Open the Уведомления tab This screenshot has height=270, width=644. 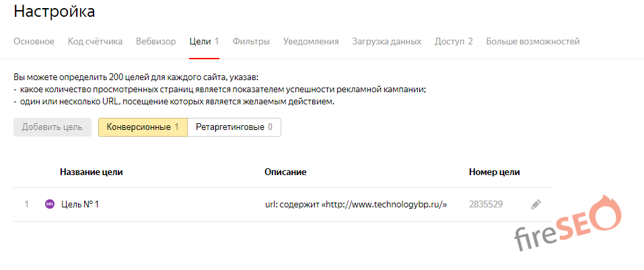point(311,42)
